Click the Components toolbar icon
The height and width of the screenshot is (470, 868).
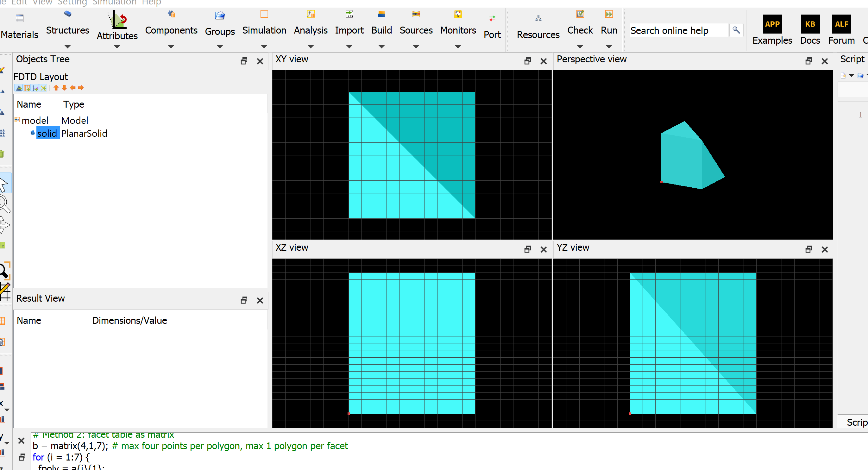(x=171, y=14)
